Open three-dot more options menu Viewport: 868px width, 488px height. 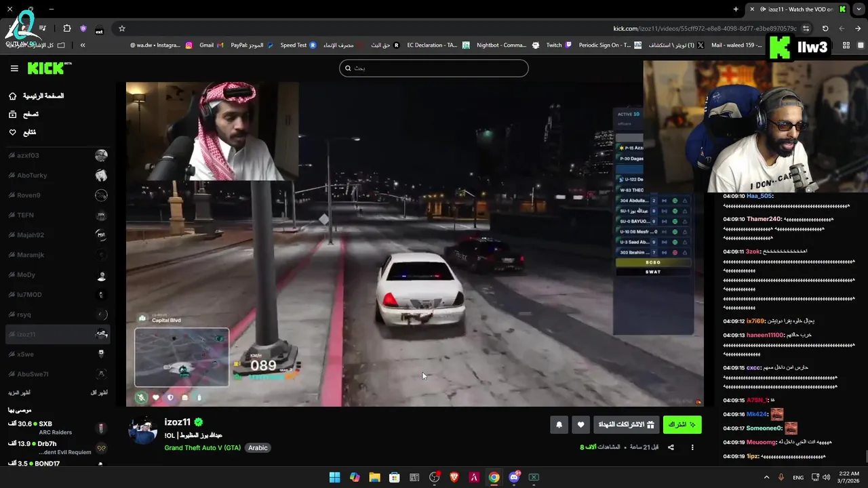point(692,447)
